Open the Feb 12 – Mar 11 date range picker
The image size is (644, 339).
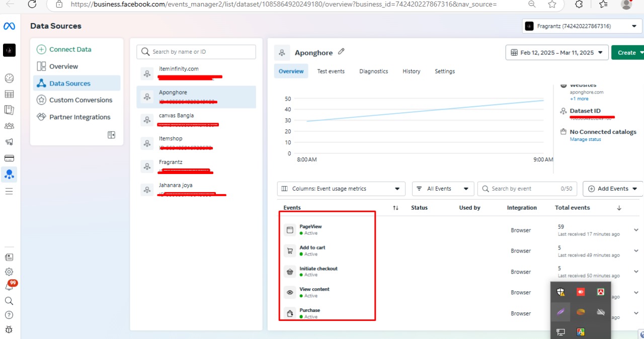pos(557,52)
